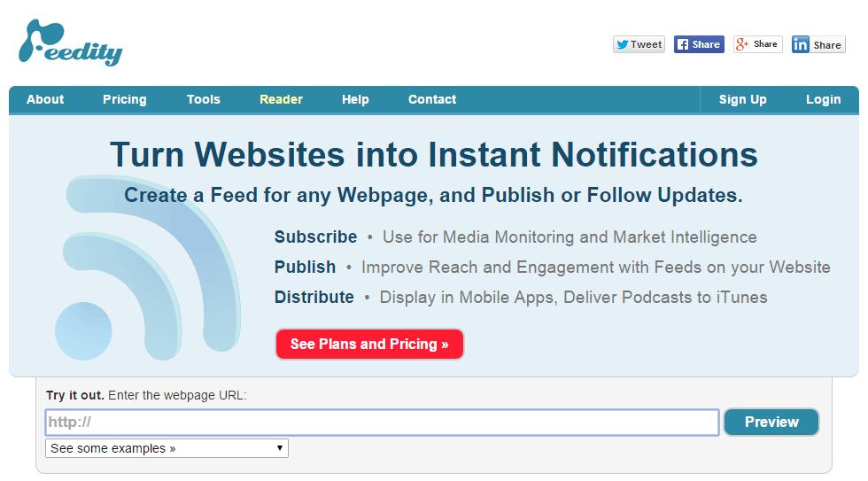
Task: Open the Tools menu item
Action: click(204, 99)
